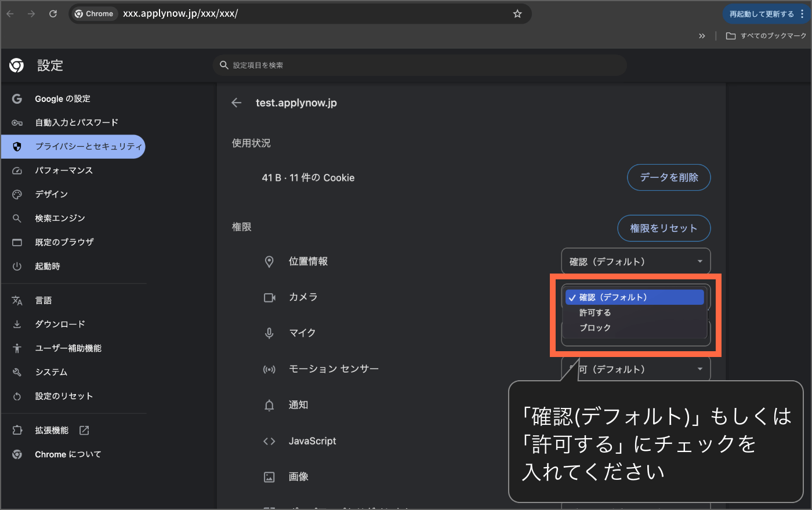The image size is (812, 510).
Task: Click データを削除 button
Action: click(x=669, y=177)
